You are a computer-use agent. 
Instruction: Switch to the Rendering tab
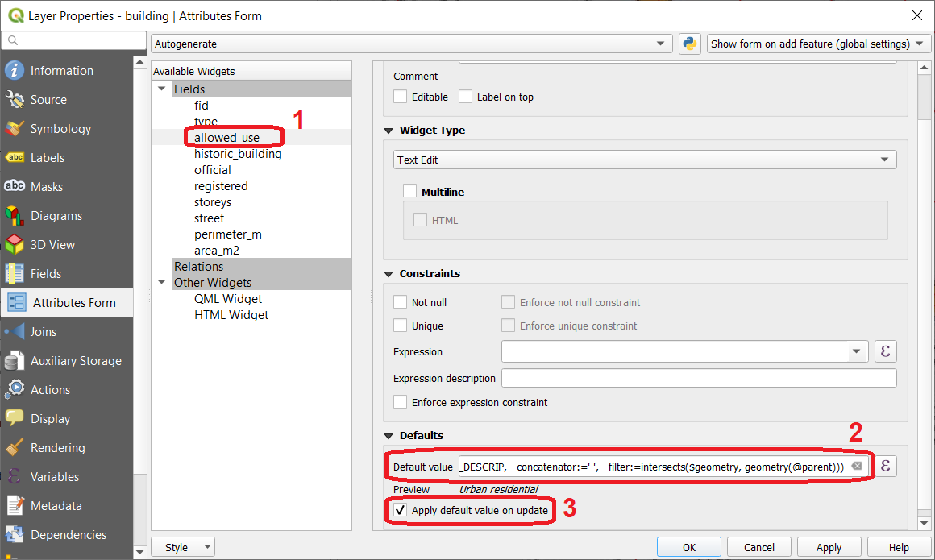(x=67, y=447)
